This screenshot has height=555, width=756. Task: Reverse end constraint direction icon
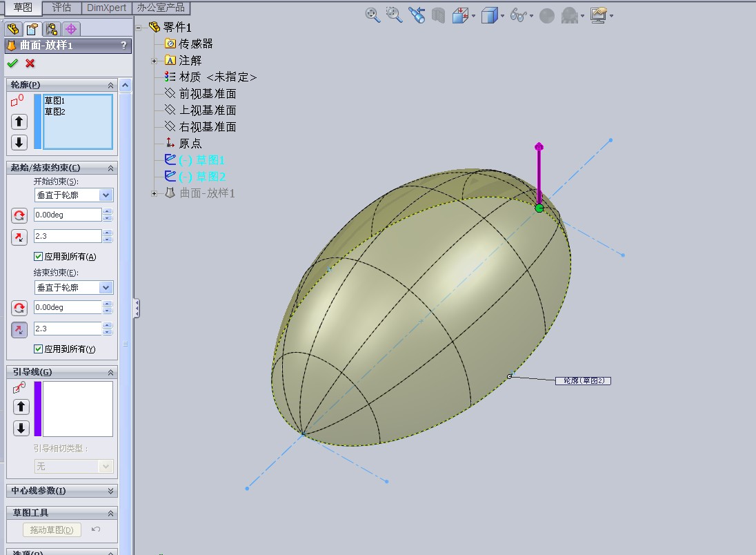(x=19, y=308)
